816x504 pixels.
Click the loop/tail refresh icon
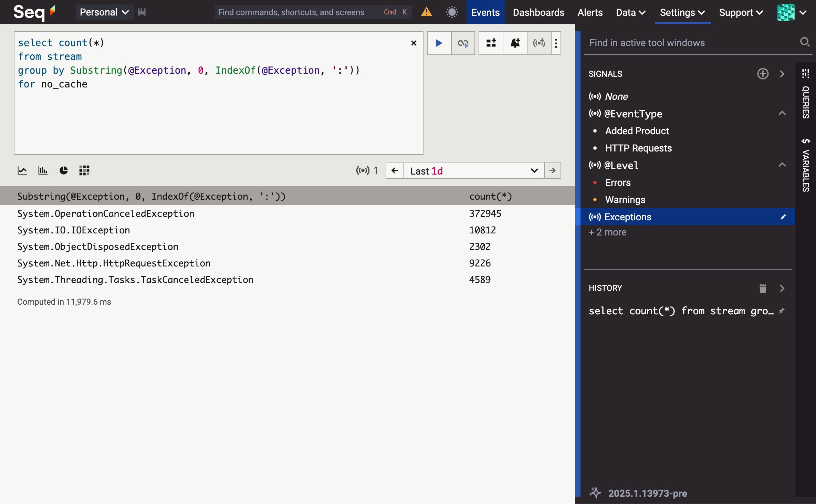coord(463,43)
